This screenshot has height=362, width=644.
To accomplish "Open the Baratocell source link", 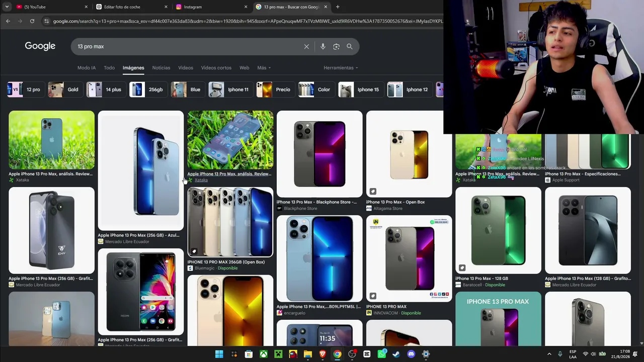I will click(472, 285).
